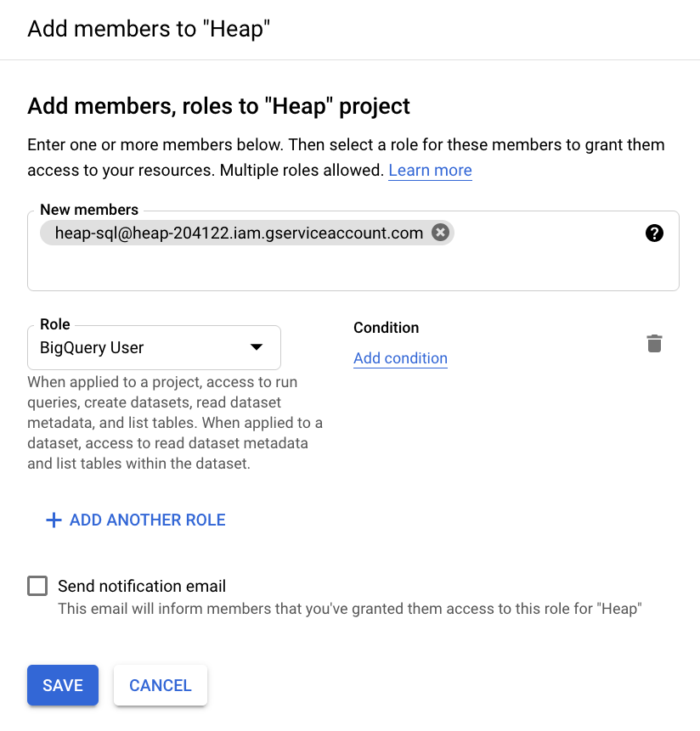Select the heap-sql@heap-204122 member chip text

(239, 233)
